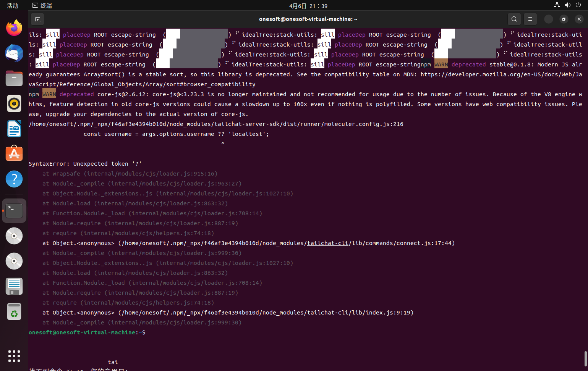Show all applications via grid icon
This screenshot has height=371, width=588.
(14, 356)
